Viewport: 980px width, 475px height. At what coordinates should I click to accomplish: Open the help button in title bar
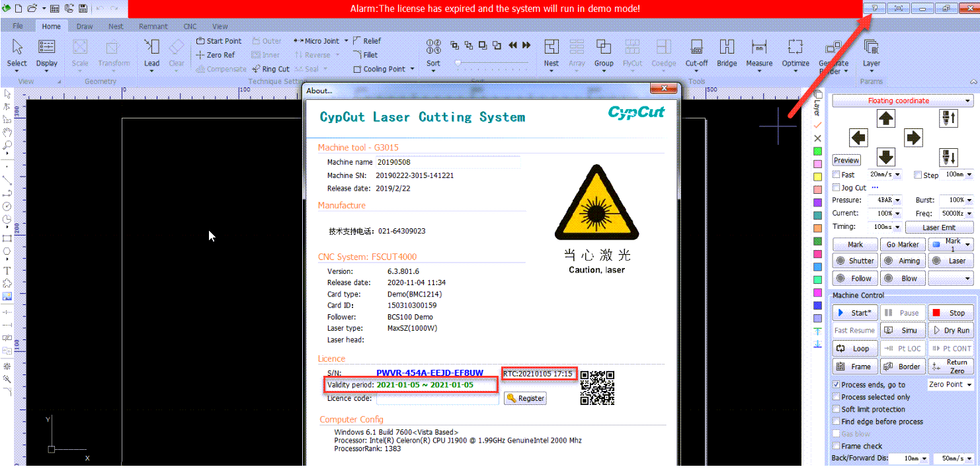[875, 8]
